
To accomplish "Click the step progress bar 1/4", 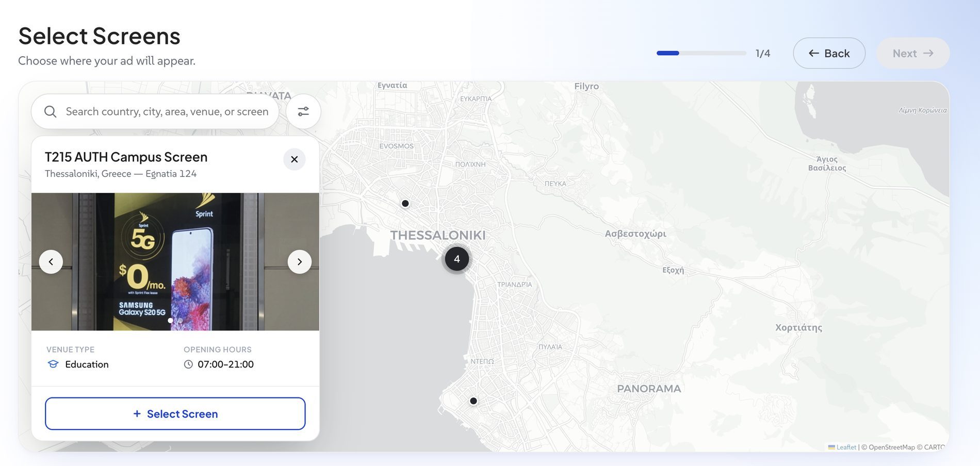I will [x=701, y=53].
